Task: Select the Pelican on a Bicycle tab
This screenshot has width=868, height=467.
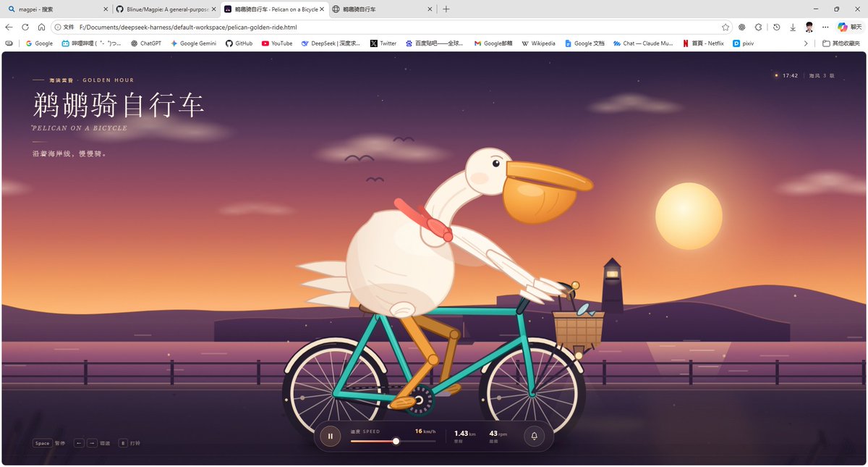Action: click(x=275, y=9)
